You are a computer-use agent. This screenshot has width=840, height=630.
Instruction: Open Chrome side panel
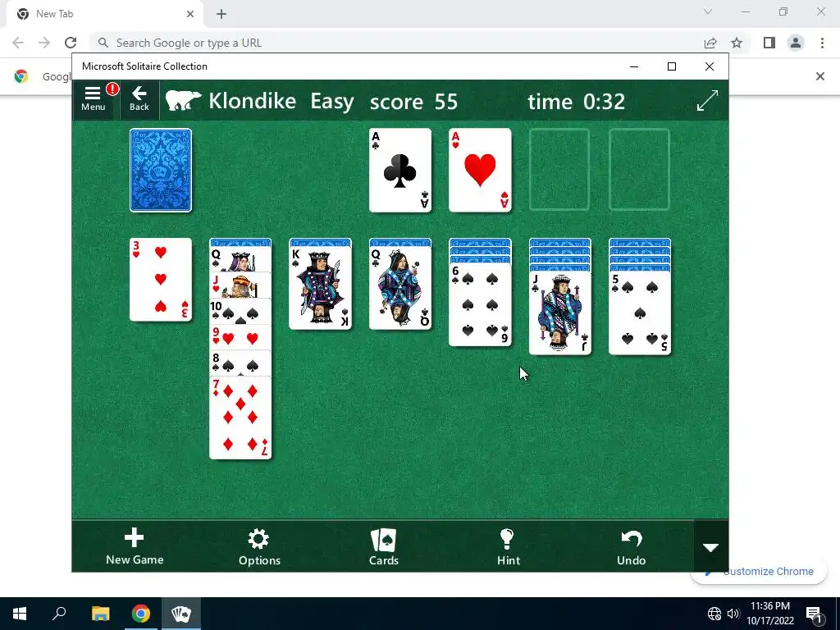[x=769, y=43]
